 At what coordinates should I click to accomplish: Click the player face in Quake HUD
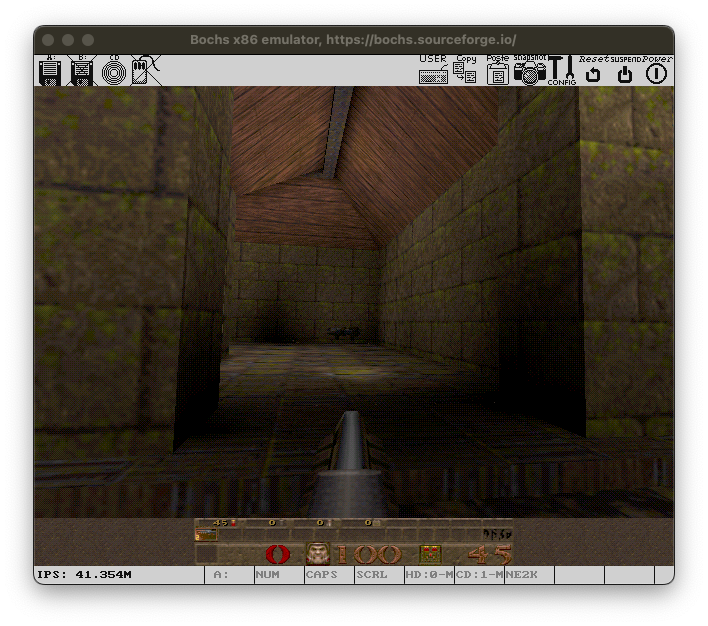click(x=318, y=554)
